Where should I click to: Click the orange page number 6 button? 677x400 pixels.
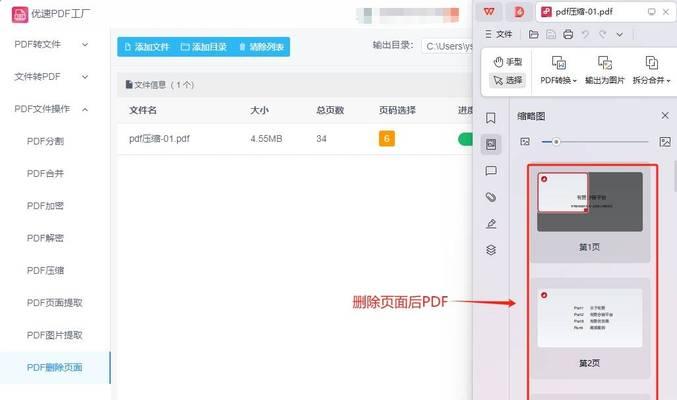387,139
